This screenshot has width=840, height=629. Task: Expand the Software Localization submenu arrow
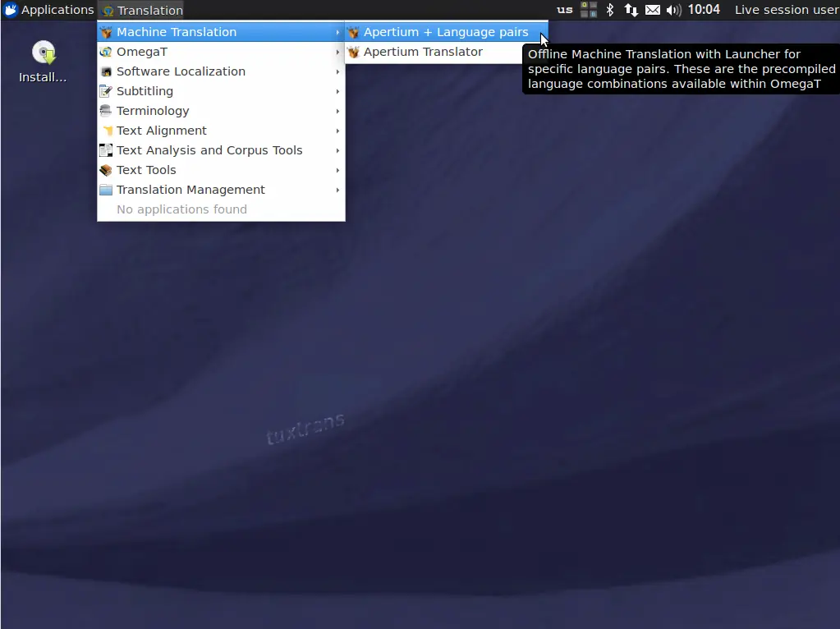(x=337, y=71)
